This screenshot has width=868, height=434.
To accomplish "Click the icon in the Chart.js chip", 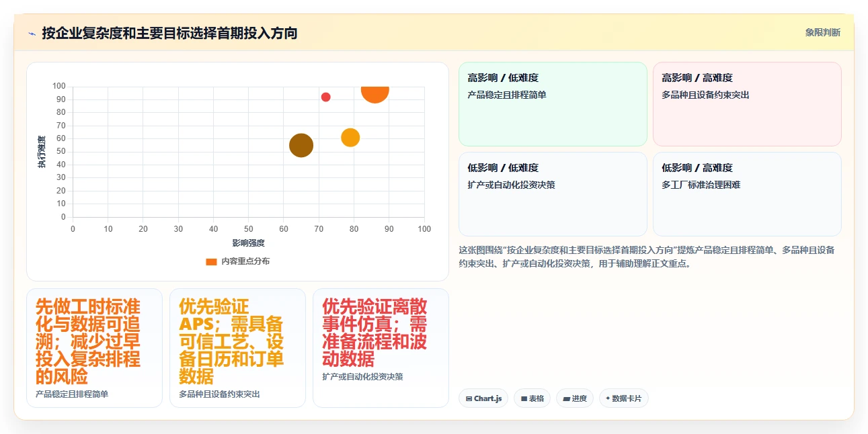I will 469,398.
